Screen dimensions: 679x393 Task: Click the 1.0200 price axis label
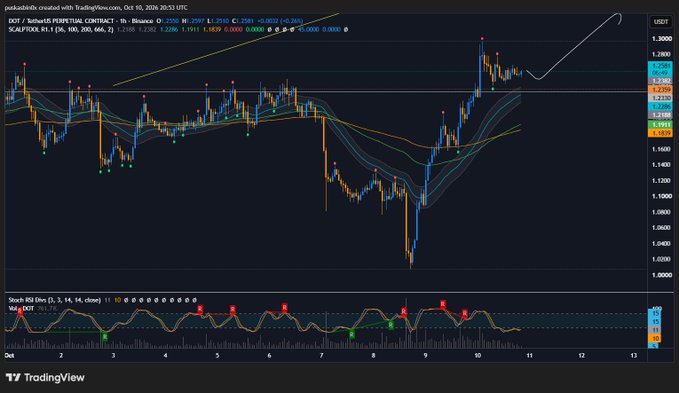pyautogui.click(x=661, y=259)
